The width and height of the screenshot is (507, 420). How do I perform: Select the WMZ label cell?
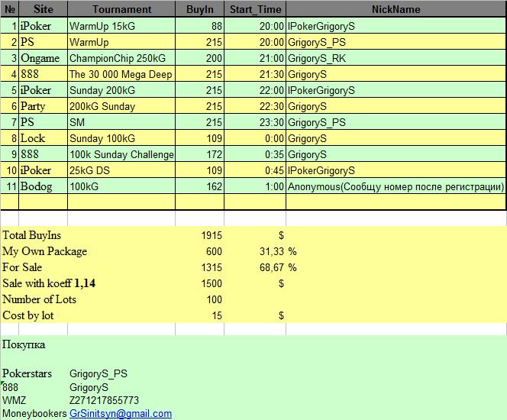coord(14,400)
